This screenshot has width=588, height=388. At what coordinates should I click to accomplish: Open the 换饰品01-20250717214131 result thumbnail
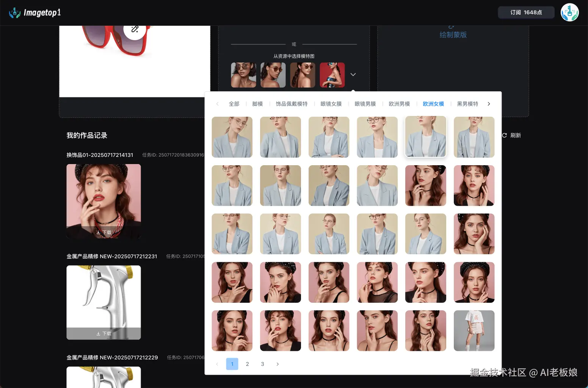[x=103, y=201]
